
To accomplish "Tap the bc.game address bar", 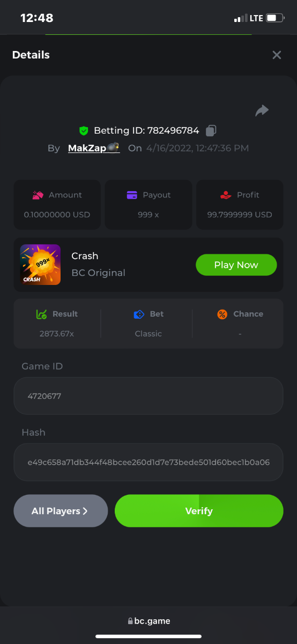I will (x=148, y=621).
